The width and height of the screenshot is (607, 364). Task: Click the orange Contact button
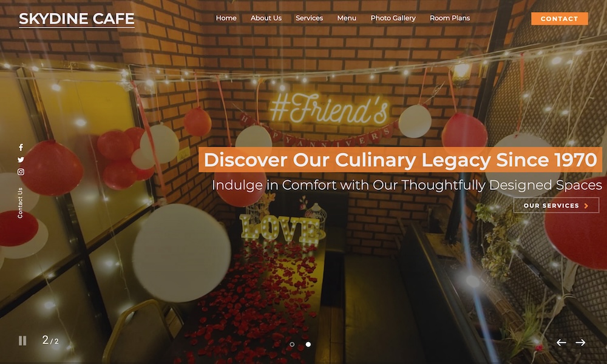coord(560,19)
